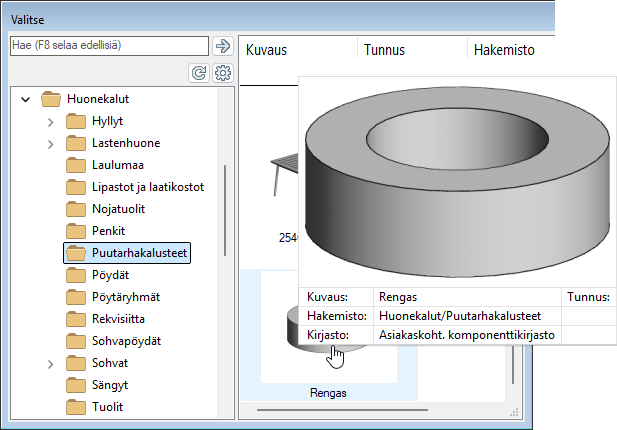Screen dimensions: 617x430
Task: Select the Pöydät folder
Action: (113, 275)
